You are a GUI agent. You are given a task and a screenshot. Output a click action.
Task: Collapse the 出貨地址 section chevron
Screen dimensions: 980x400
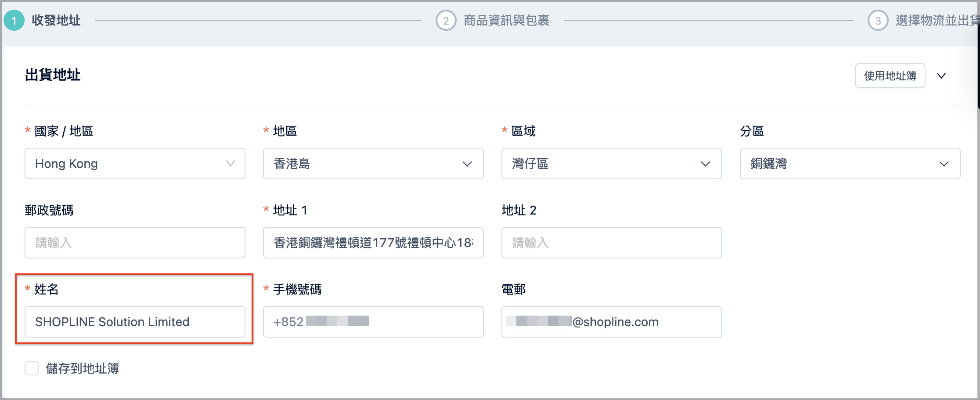pos(941,76)
